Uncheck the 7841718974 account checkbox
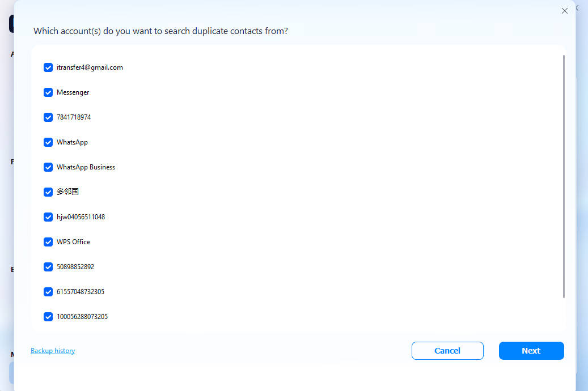Image resolution: width=588 pixels, height=391 pixels. (48, 117)
